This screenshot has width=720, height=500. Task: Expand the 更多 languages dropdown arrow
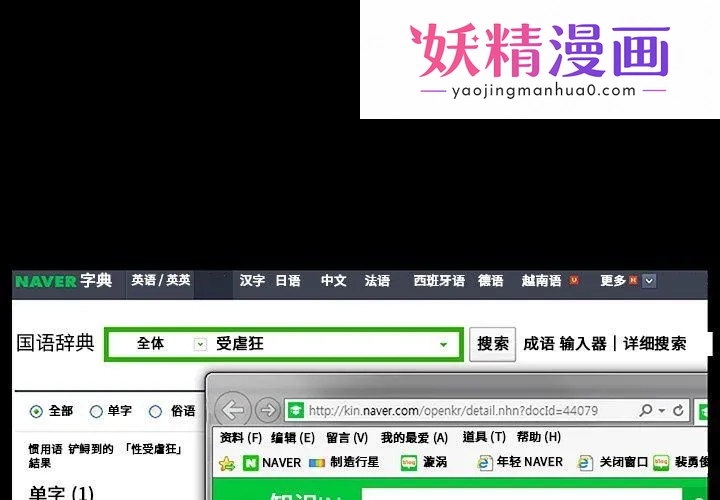point(649,281)
